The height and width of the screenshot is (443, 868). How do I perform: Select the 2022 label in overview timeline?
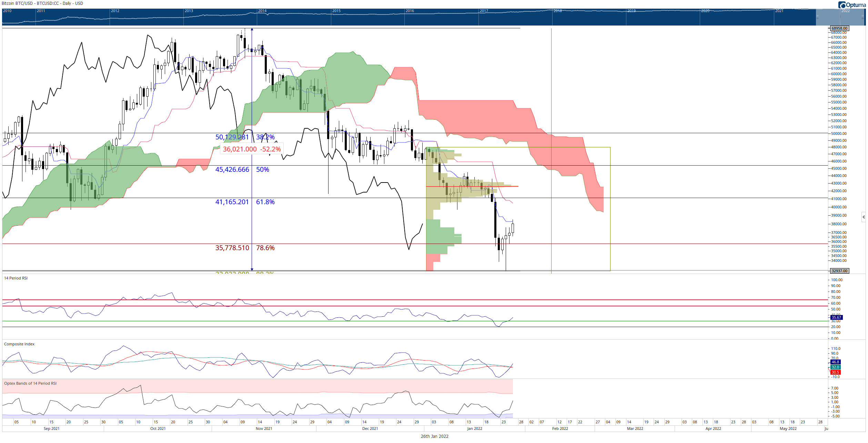click(x=845, y=11)
